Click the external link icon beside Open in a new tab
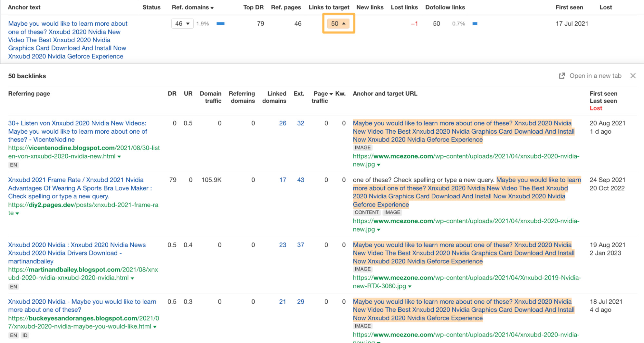The height and width of the screenshot is (343, 644). [x=562, y=76]
